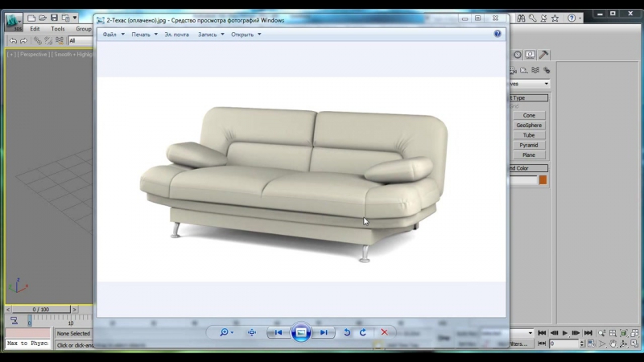Click the object name input field
The image size is (644, 362).
click(523, 180)
